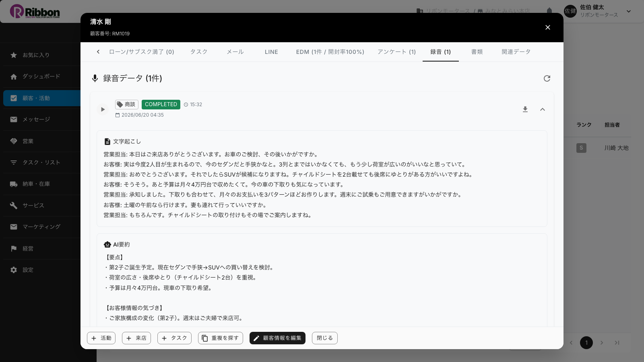
Task: Add a new 活動 entry
Action: (x=101, y=338)
